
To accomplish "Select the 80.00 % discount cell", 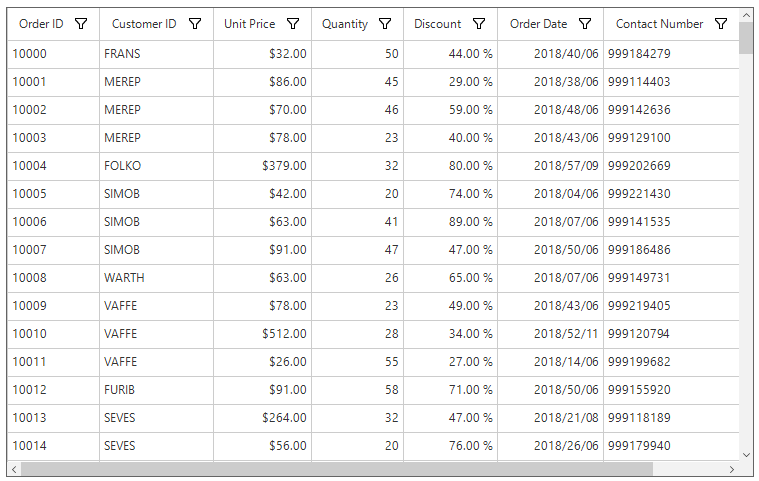I will point(450,166).
